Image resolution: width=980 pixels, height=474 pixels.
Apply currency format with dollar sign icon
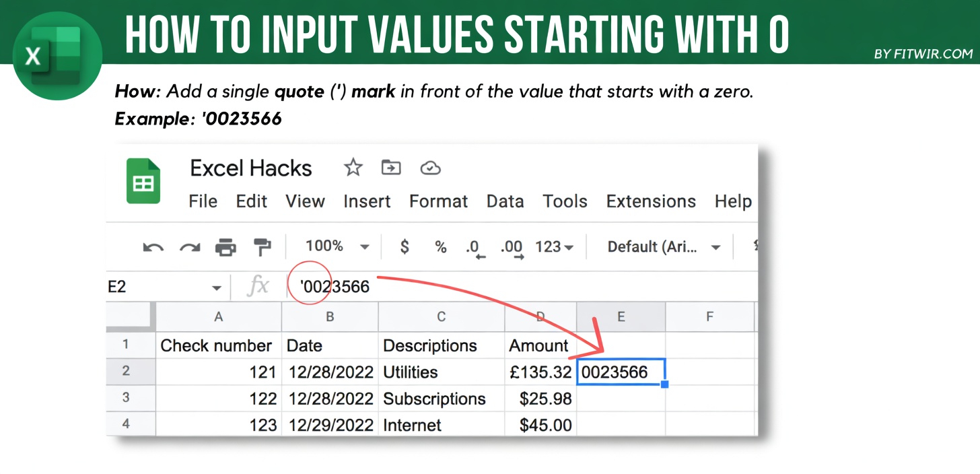pyautogui.click(x=404, y=247)
